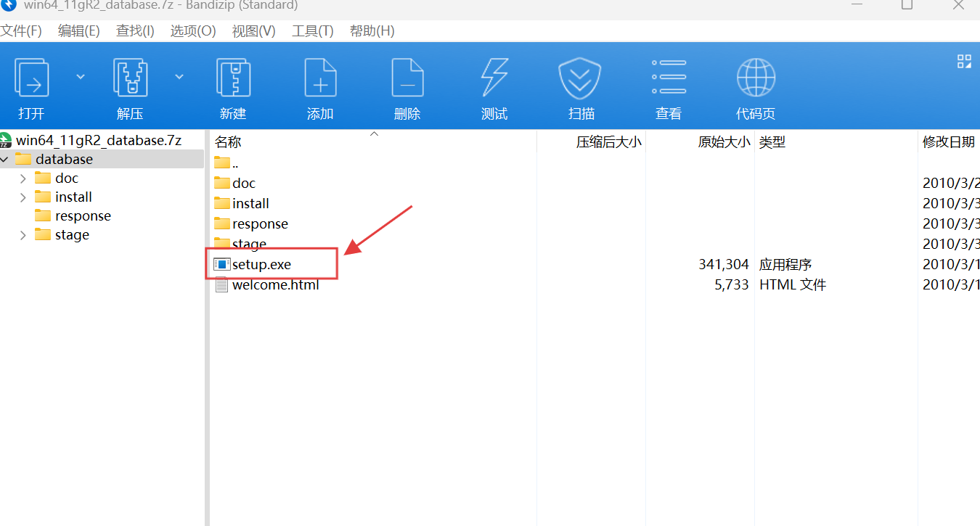
Task: Expand the install folder in the tree
Action: click(x=23, y=197)
